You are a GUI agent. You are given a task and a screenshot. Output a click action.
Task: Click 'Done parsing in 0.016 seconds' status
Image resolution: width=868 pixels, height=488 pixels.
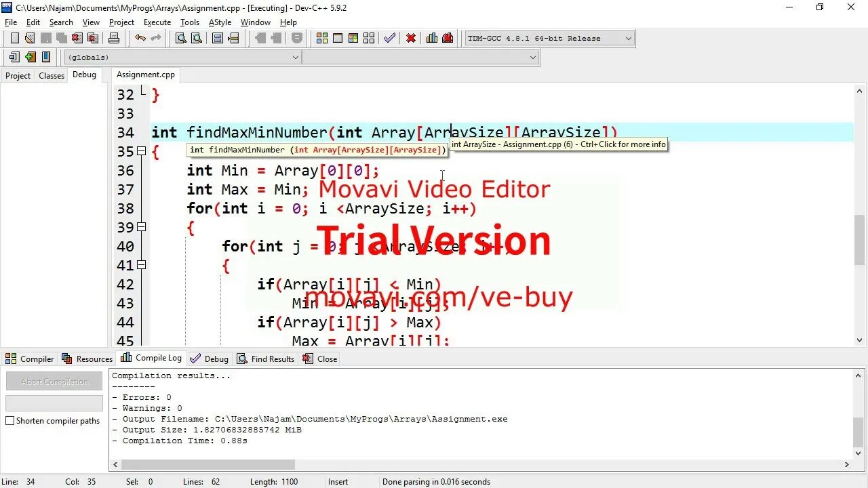tap(436, 482)
